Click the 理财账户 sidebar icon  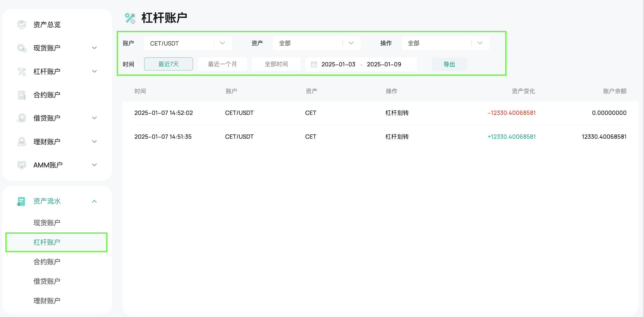point(22,142)
